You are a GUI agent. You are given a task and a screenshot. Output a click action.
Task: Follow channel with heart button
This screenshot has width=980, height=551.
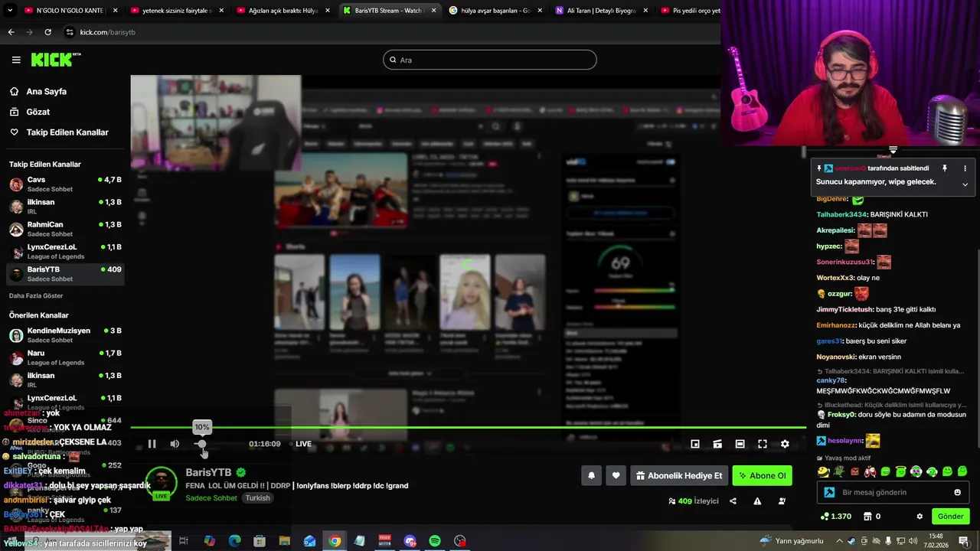point(616,475)
